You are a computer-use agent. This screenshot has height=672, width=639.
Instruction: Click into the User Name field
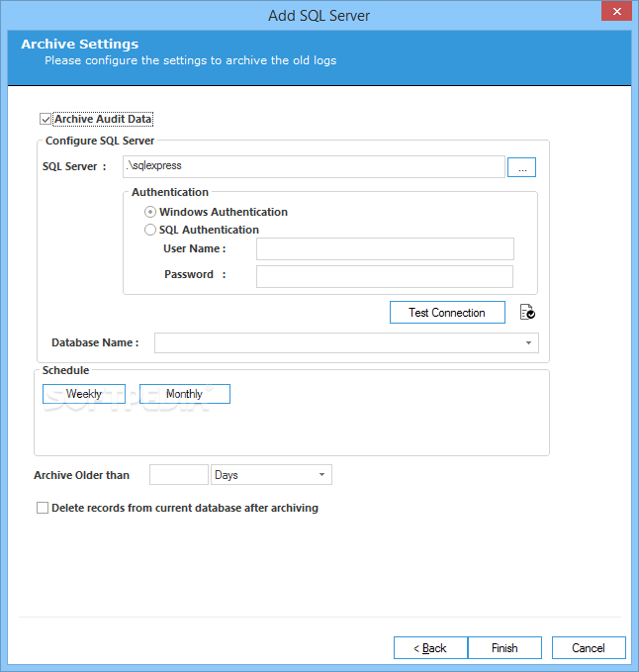pyautogui.click(x=385, y=249)
